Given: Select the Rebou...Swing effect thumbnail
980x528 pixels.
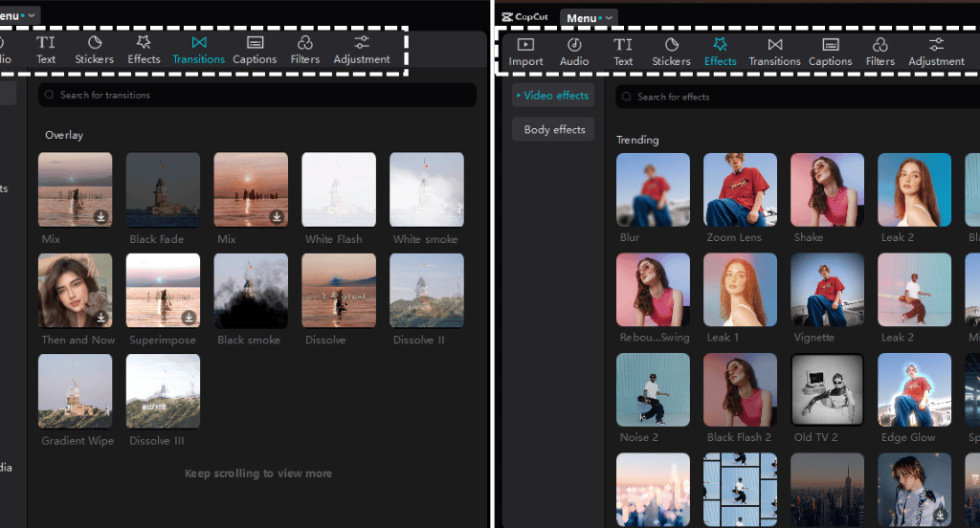Looking at the screenshot, I should tap(653, 289).
